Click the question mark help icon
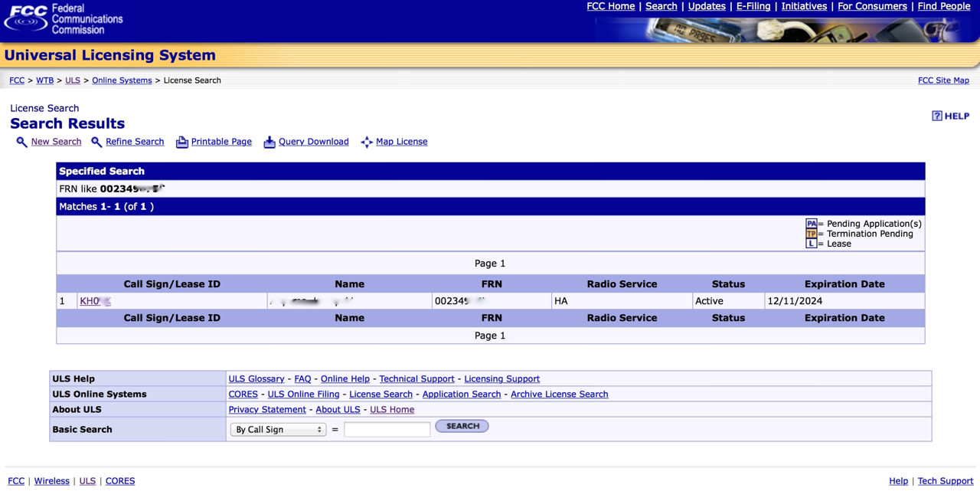This screenshot has width=980, height=498. (x=936, y=116)
